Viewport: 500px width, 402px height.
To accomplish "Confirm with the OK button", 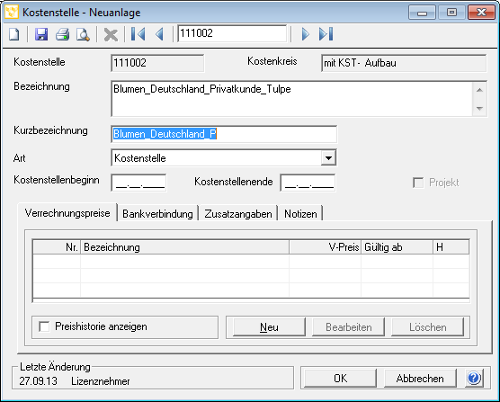I will click(340, 378).
